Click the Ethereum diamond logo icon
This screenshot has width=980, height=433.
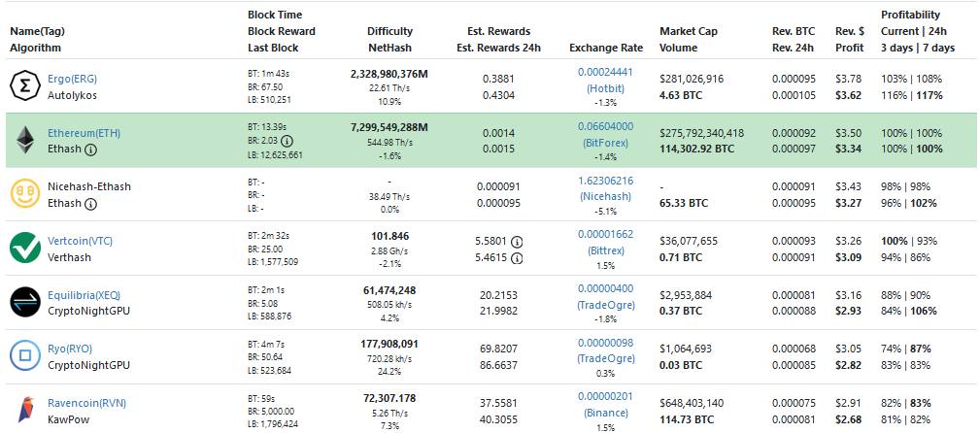point(24,141)
